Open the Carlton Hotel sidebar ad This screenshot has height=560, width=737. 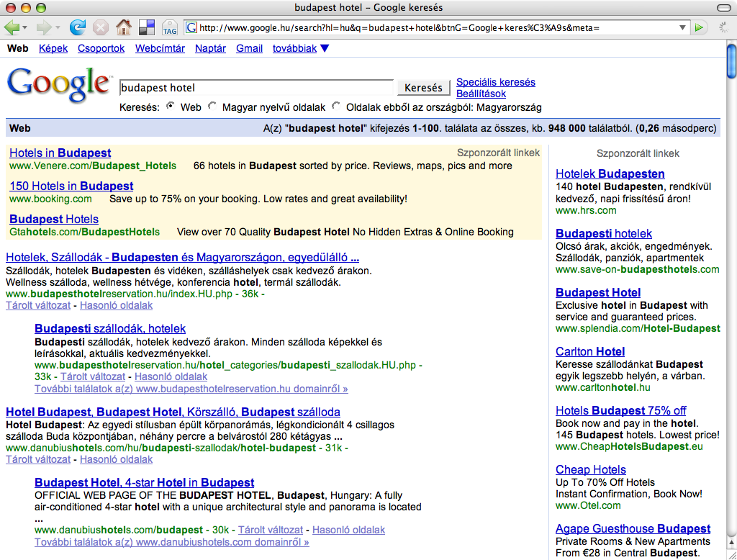590,352
